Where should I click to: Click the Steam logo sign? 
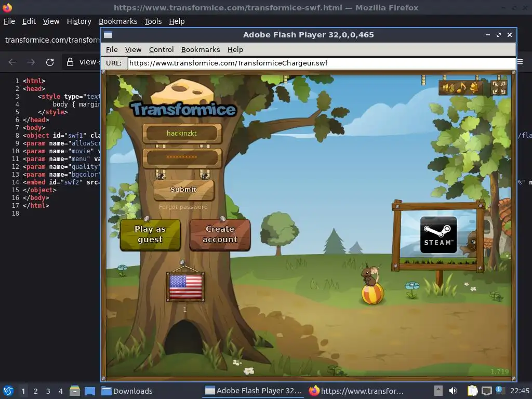point(438,235)
